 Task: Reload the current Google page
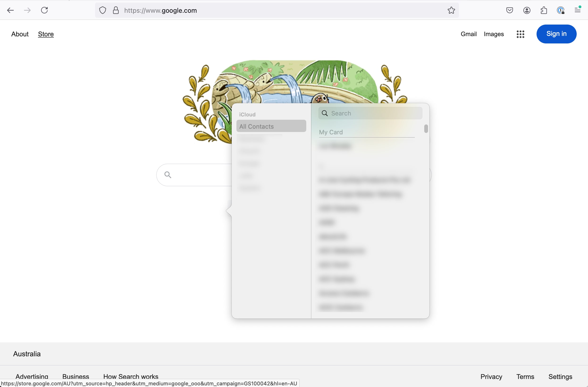(x=44, y=10)
